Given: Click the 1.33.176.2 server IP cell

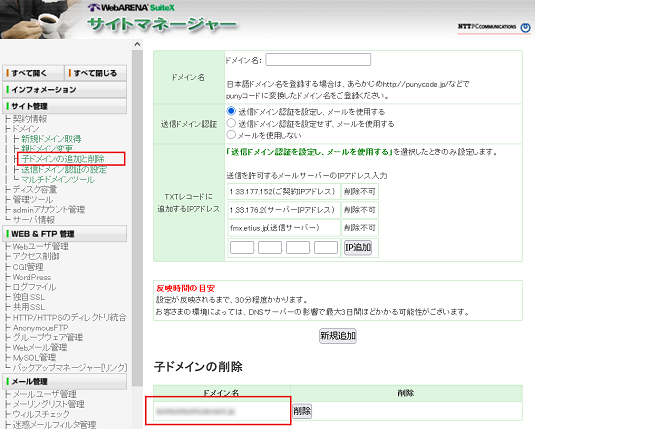Looking at the screenshot, I should click(284, 210).
